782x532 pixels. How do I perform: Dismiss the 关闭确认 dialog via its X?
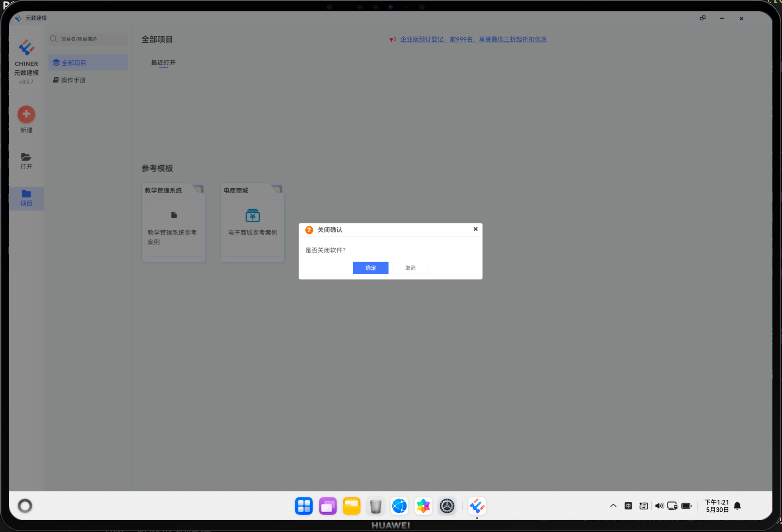pos(475,229)
